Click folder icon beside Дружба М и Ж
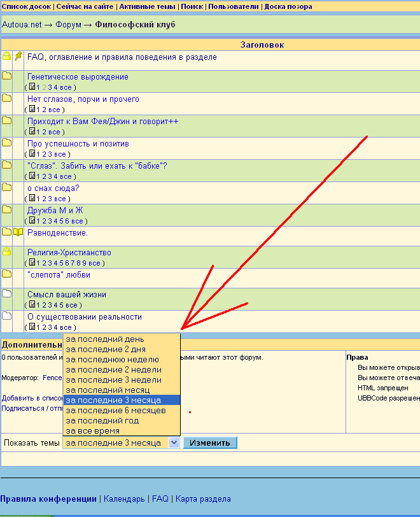The height and width of the screenshot is (517, 420). (x=6, y=209)
